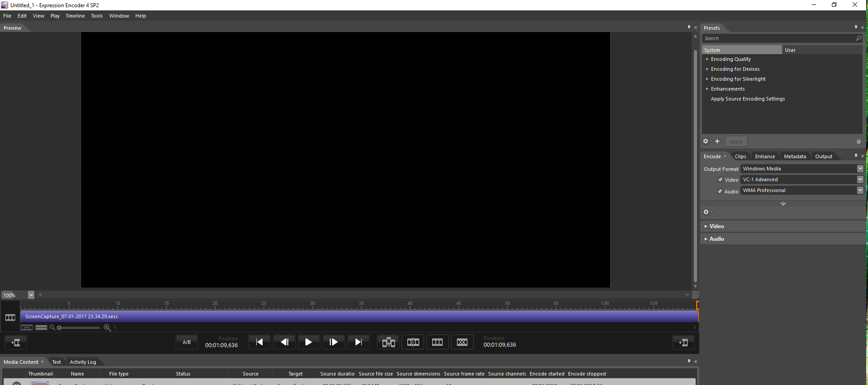Switch to the Metadata tab

coord(794,156)
